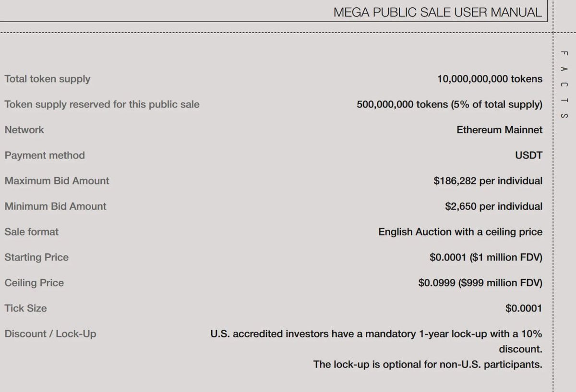This screenshot has height=392, width=576.
Task: Select the $186,282 per individual value
Action: [488, 181]
